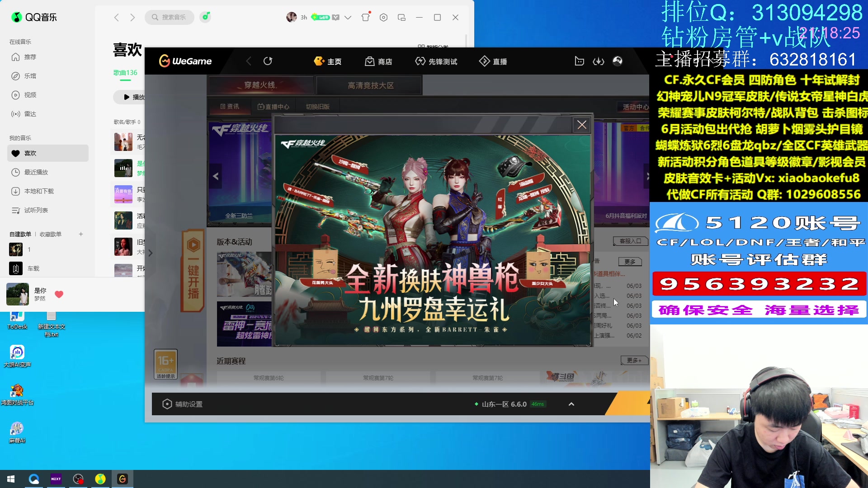Select 喜欢 in 我的音乐
Image resolution: width=868 pixels, height=488 pixels.
[x=48, y=153]
